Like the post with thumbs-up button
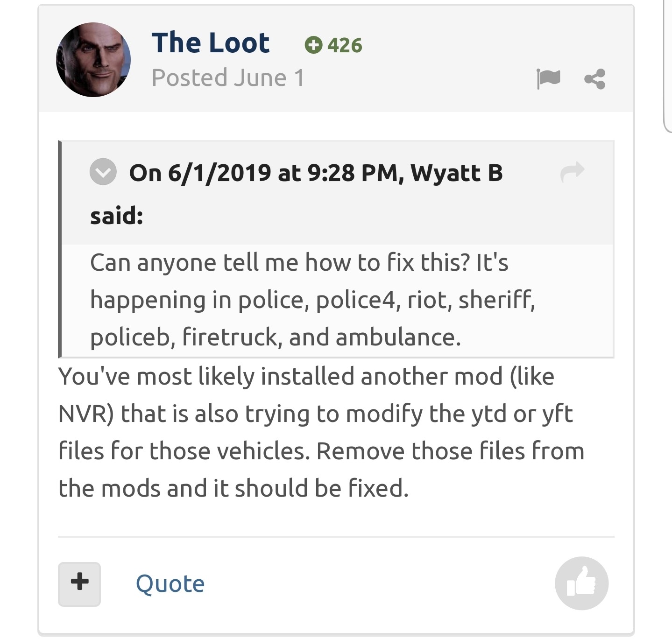Viewport: 672px width, 639px height. coord(581,583)
